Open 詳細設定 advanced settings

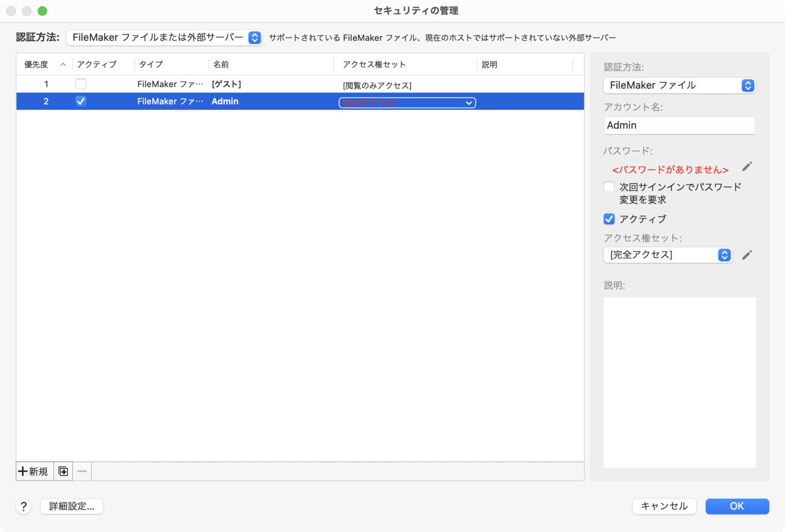click(72, 506)
